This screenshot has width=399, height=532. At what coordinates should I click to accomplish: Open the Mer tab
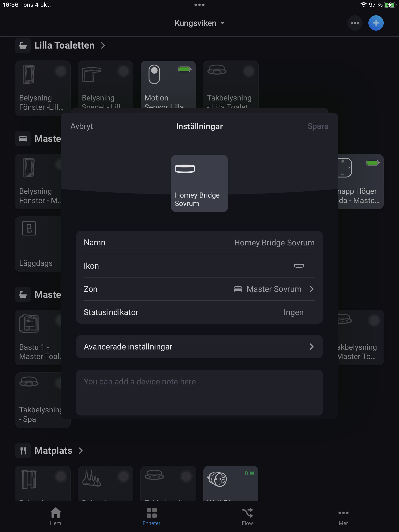pyautogui.click(x=343, y=516)
